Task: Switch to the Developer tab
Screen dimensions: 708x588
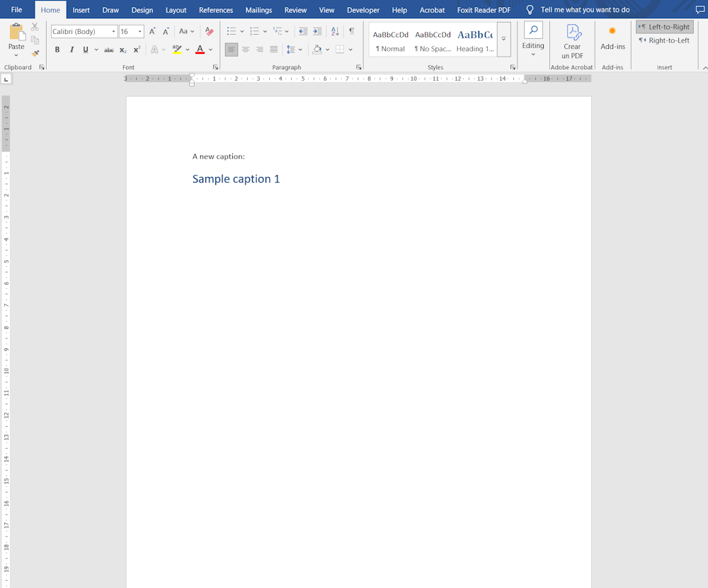Action: point(363,10)
